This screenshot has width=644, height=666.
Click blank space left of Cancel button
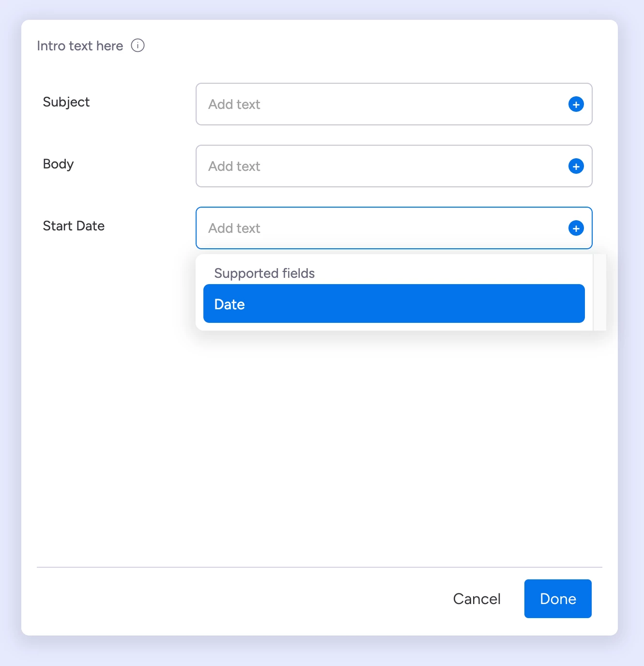point(242,599)
